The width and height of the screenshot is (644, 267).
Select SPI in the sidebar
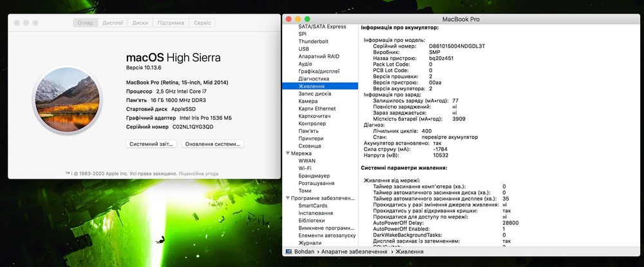pyautogui.click(x=302, y=34)
